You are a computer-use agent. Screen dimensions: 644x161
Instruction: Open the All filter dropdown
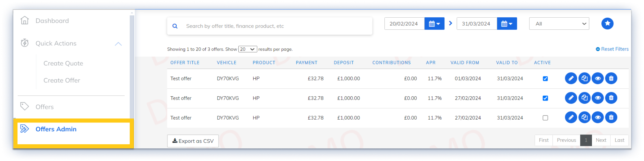pyautogui.click(x=559, y=24)
